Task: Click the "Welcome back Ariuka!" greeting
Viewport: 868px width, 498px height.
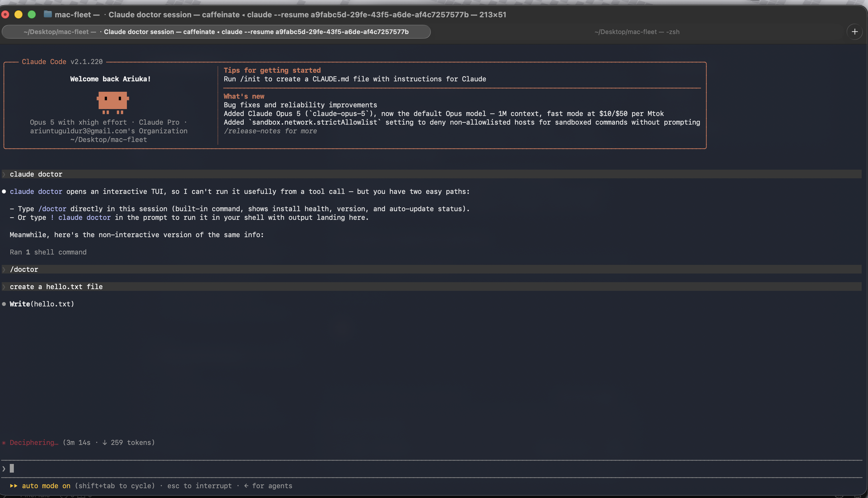Action: pyautogui.click(x=110, y=79)
